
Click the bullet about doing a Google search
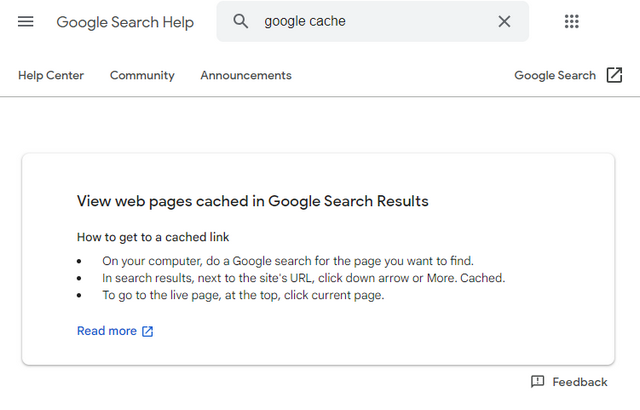[x=288, y=260]
